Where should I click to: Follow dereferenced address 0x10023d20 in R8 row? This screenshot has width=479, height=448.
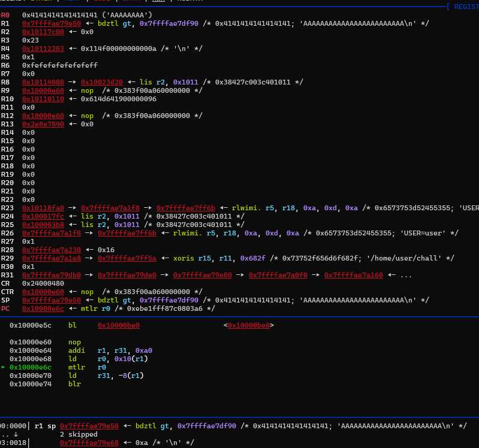tap(102, 82)
